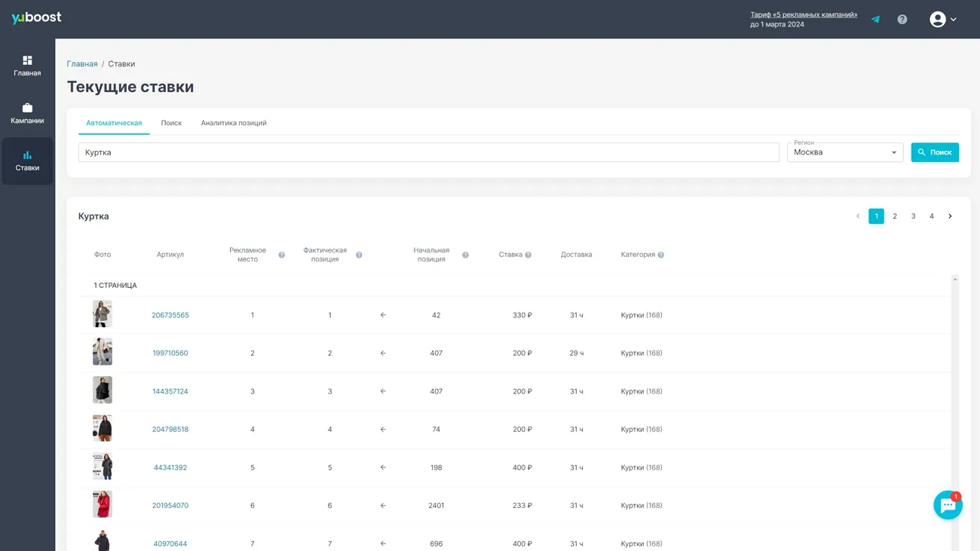Image resolution: width=980 pixels, height=551 pixels.
Task: Click the Главная dashboard icon in sidebar
Action: (x=27, y=60)
